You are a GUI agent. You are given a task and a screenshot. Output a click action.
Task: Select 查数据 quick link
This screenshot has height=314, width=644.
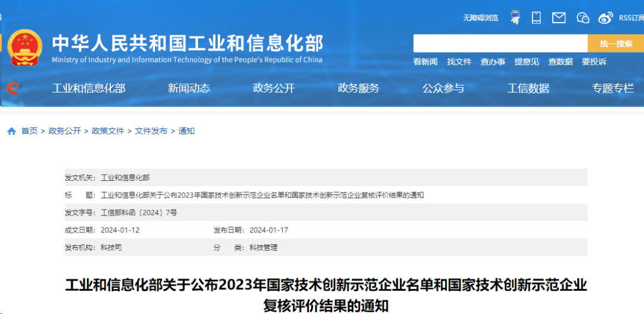point(560,62)
